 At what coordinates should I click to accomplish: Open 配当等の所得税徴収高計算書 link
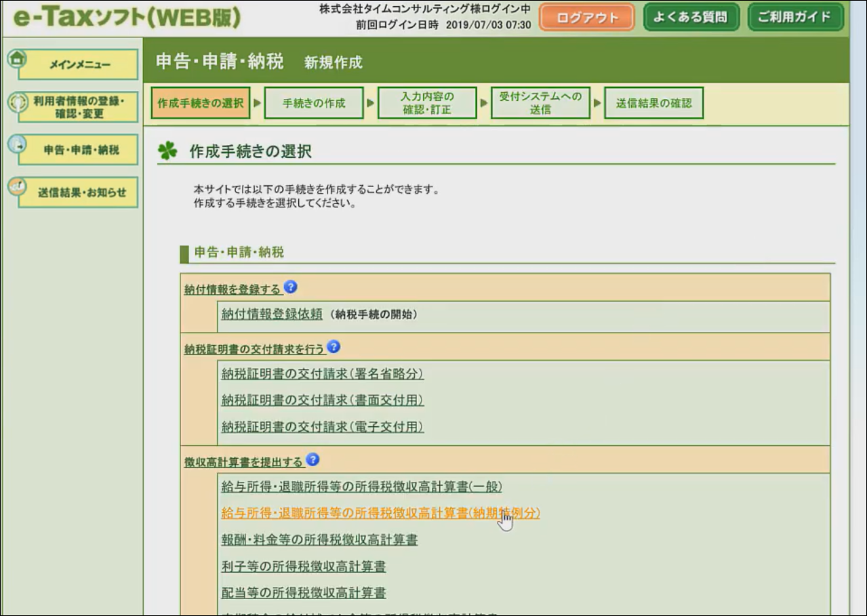[304, 592]
